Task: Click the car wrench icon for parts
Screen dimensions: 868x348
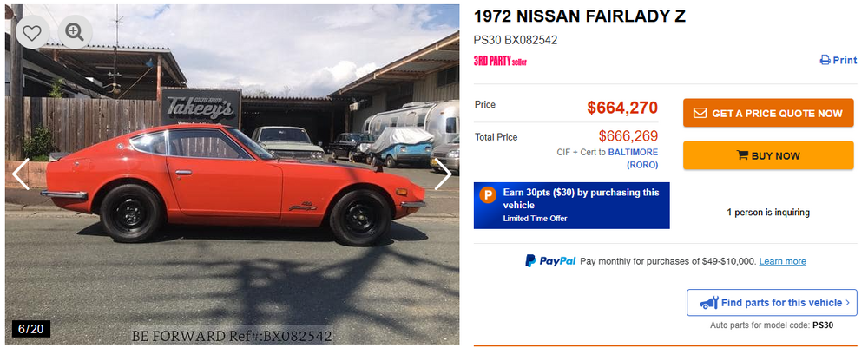Action: (x=709, y=303)
